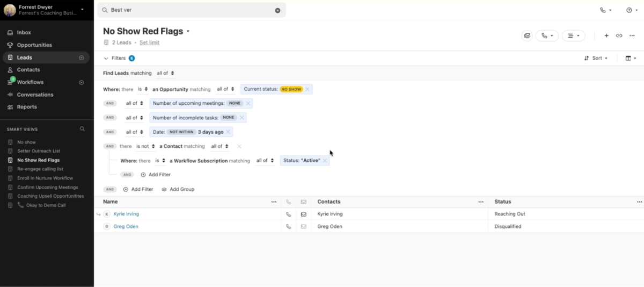The height and width of the screenshot is (287, 644).
Task: Click the Set limit link
Action: click(x=149, y=42)
